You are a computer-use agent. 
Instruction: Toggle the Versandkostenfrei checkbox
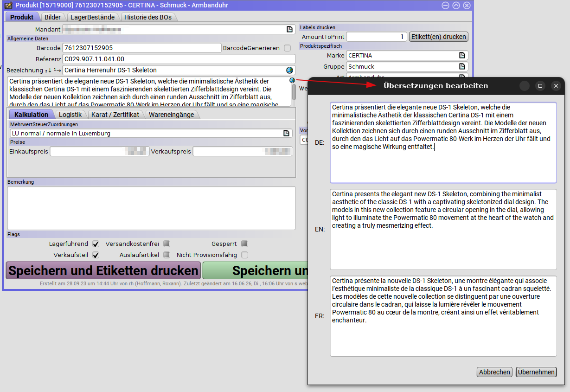pos(167,244)
